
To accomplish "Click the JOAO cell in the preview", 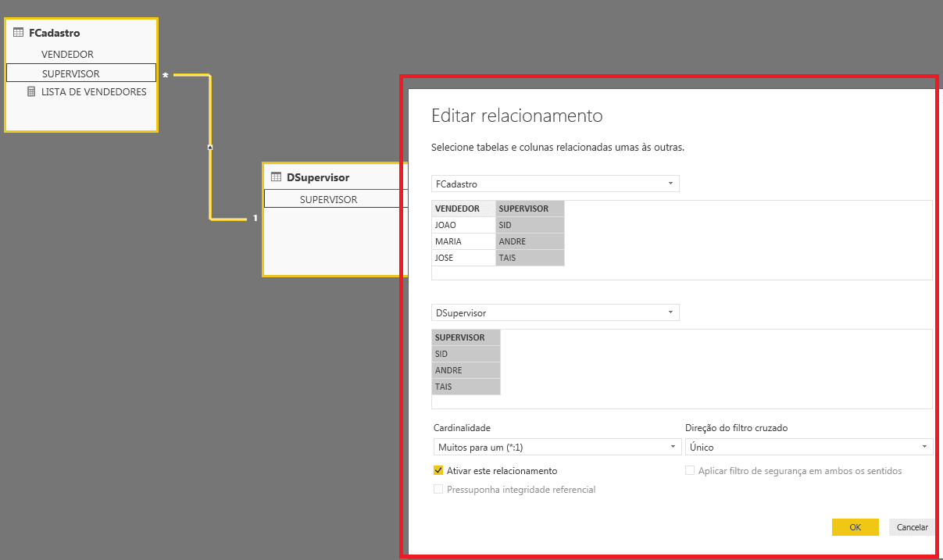I will pyautogui.click(x=464, y=225).
